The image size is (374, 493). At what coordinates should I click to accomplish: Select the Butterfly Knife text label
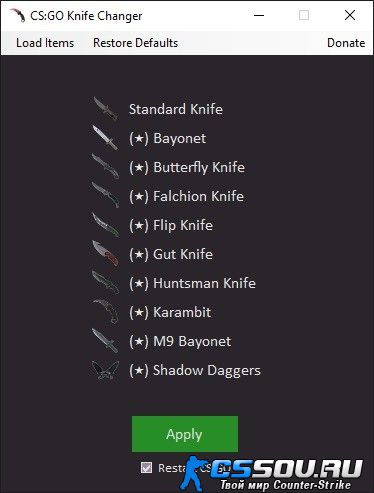click(x=199, y=167)
